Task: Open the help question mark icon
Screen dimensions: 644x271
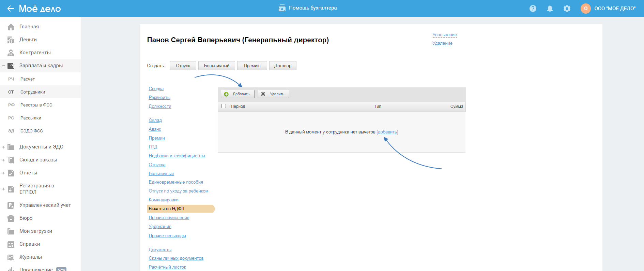Action: (x=533, y=9)
